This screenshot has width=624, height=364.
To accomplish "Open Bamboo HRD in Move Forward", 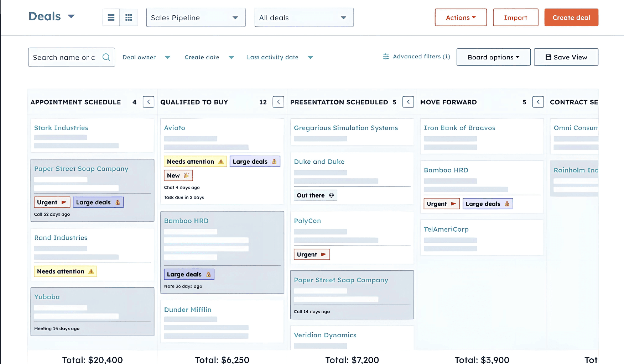I will click(446, 170).
